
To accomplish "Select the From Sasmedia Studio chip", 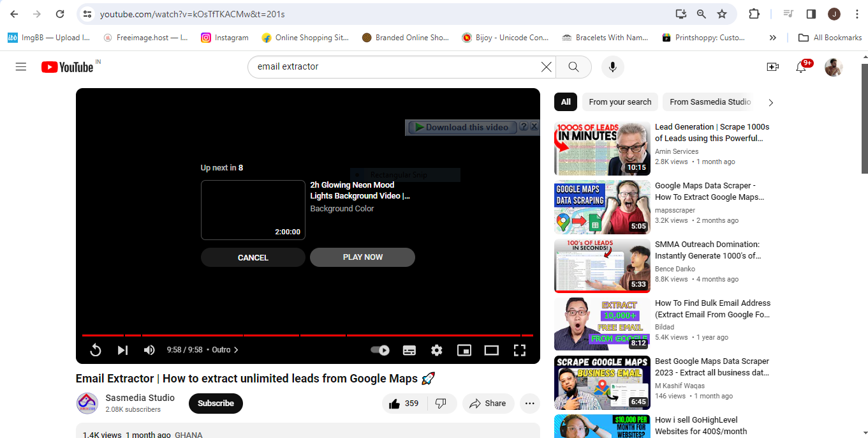I will [x=710, y=102].
